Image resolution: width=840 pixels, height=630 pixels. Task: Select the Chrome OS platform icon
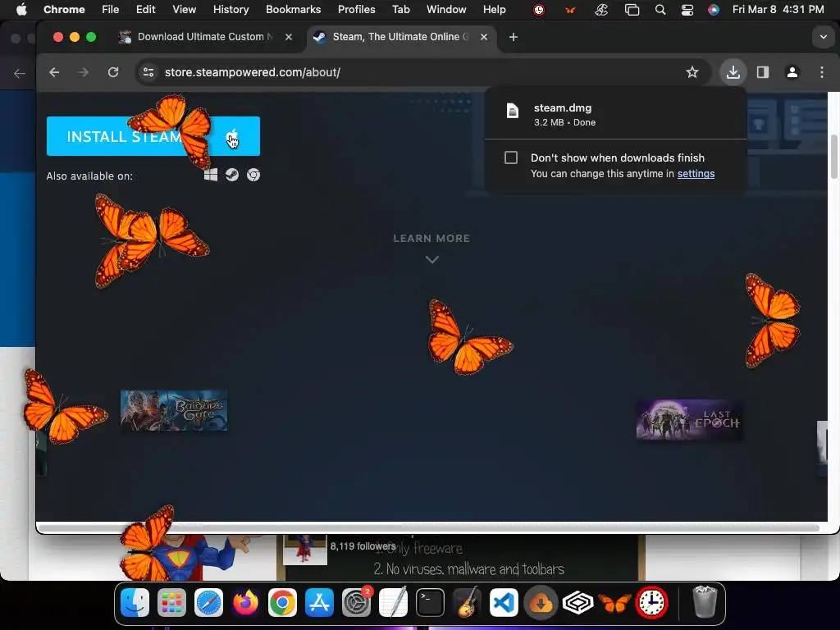click(x=253, y=176)
